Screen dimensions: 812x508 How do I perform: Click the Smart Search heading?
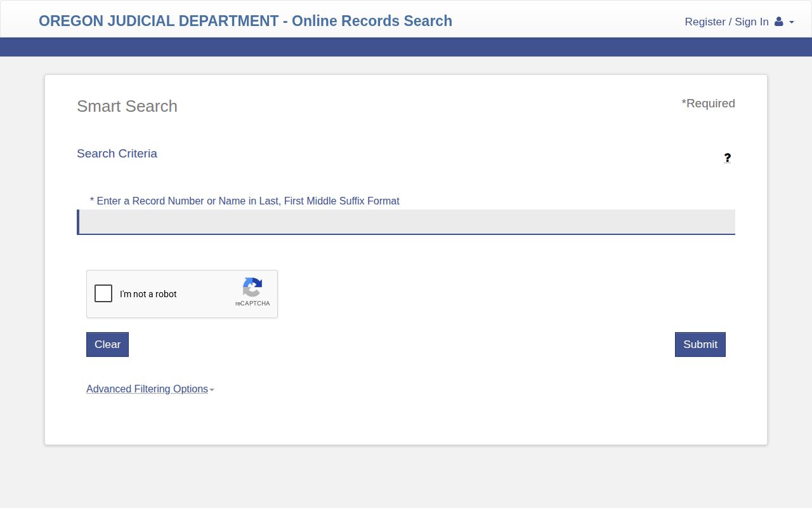[x=127, y=106]
